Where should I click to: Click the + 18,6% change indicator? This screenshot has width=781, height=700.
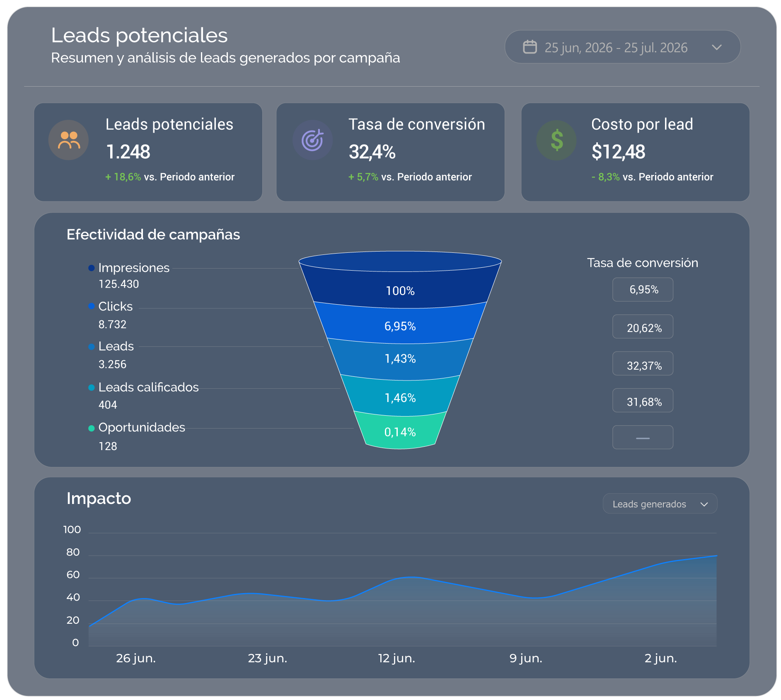(x=123, y=177)
